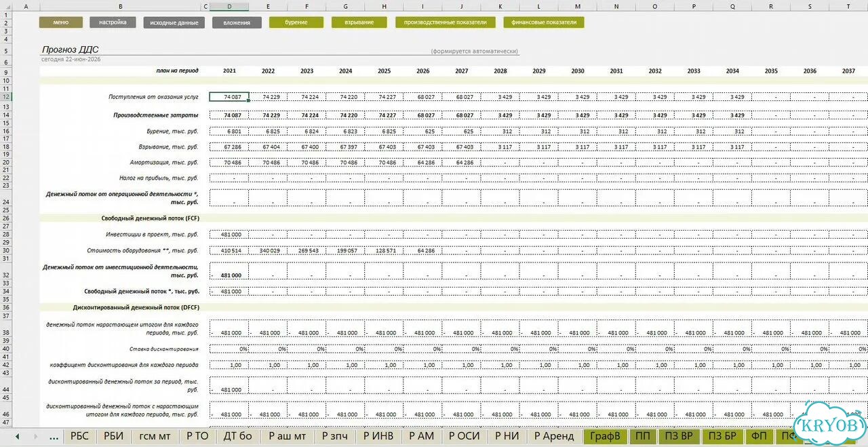Go to исходные данные button
868x447 pixels.
tap(174, 22)
